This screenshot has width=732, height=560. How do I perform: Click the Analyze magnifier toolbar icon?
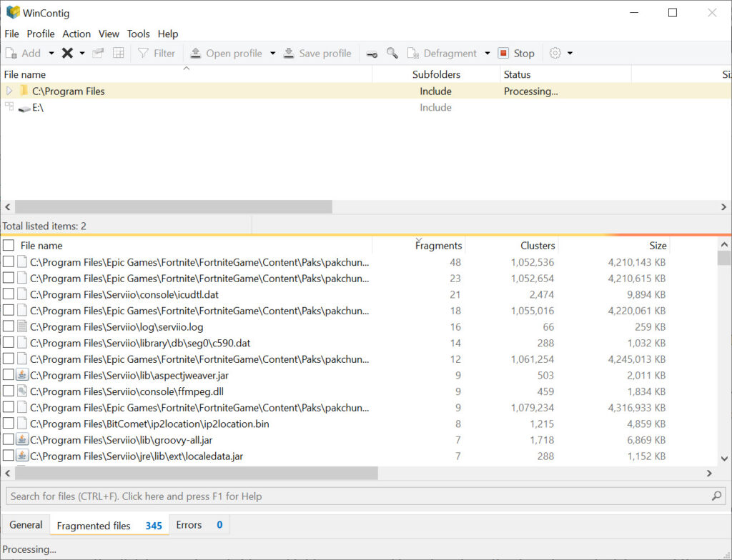point(392,53)
